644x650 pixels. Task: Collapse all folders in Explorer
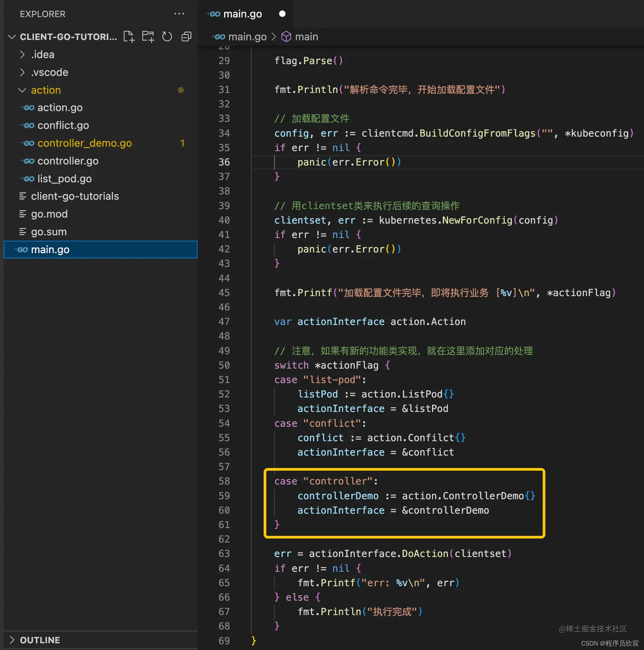(186, 37)
